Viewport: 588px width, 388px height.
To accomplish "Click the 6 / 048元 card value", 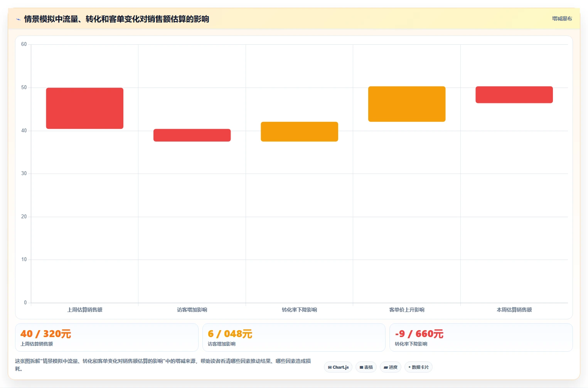I will [x=230, y=334].
